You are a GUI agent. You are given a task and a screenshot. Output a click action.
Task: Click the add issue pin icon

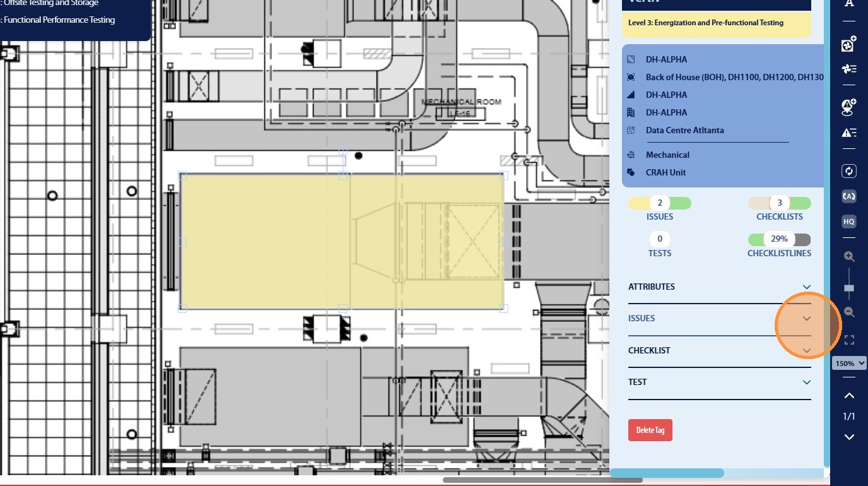(x=849, y=107)
